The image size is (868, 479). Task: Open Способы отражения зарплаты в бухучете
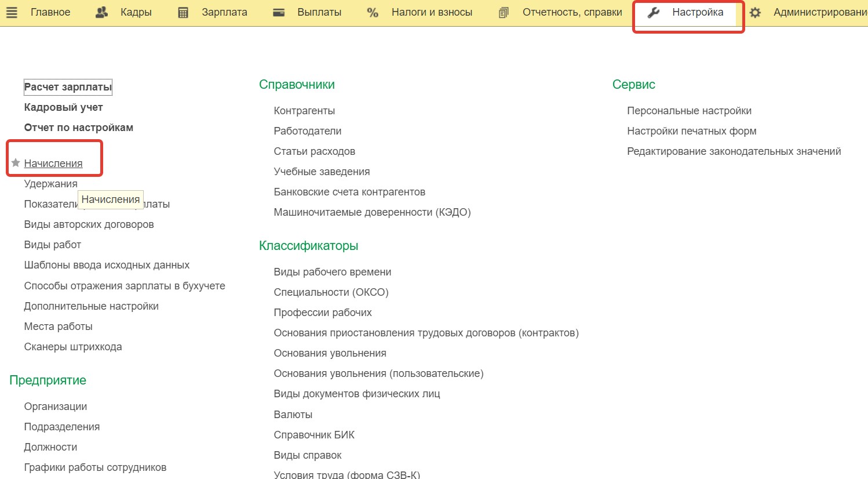(x=125, y=286)
